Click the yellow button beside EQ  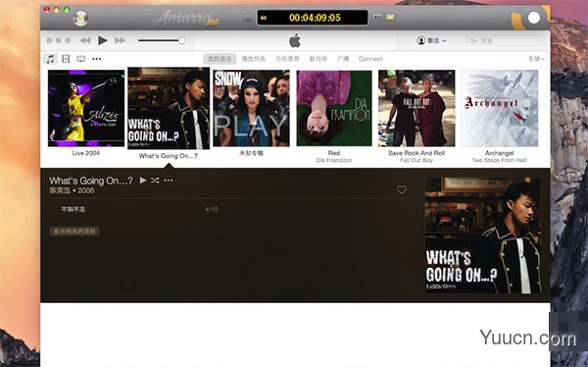click(390, 18)
